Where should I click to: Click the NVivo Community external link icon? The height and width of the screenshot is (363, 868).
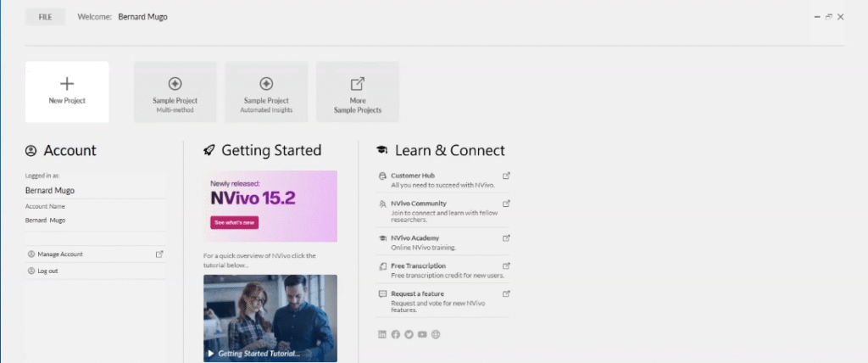(x=506, y=204)
